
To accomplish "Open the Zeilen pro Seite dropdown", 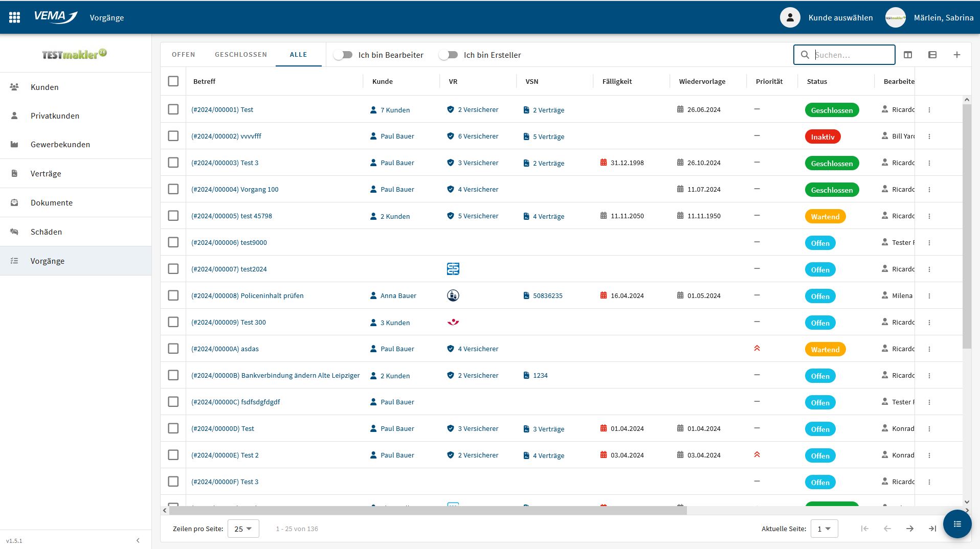I will tap(243, 529).
